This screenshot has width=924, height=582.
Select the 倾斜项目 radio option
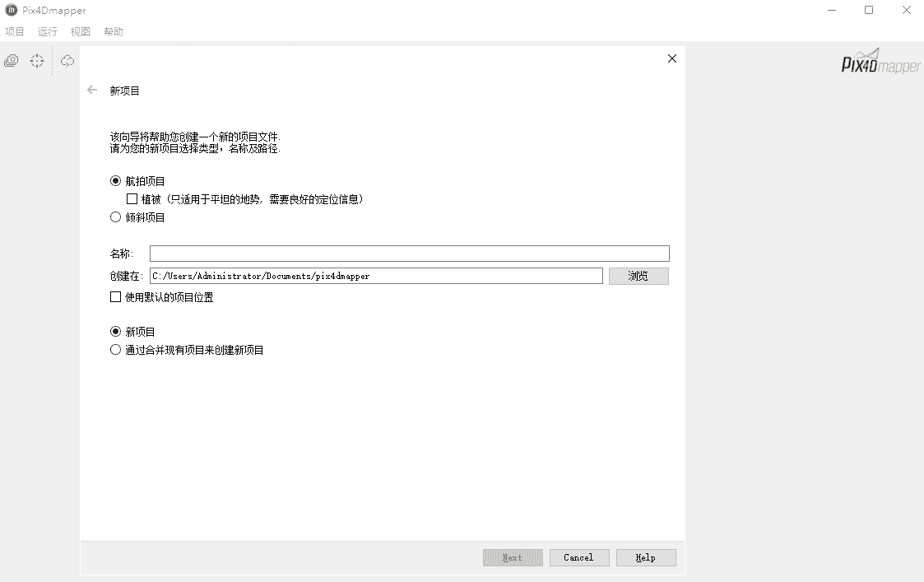point(115,217)
